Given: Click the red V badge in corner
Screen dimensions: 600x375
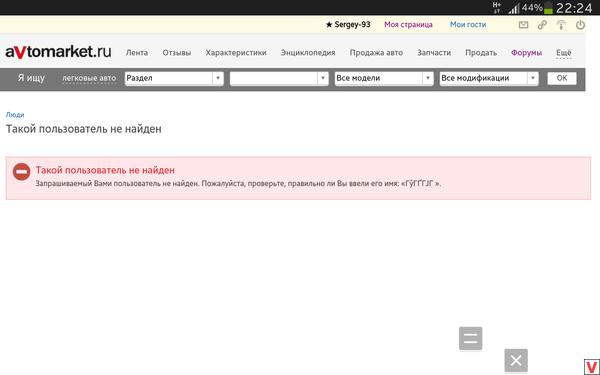Looking at the screenshot, I should [x=592, y=367].
